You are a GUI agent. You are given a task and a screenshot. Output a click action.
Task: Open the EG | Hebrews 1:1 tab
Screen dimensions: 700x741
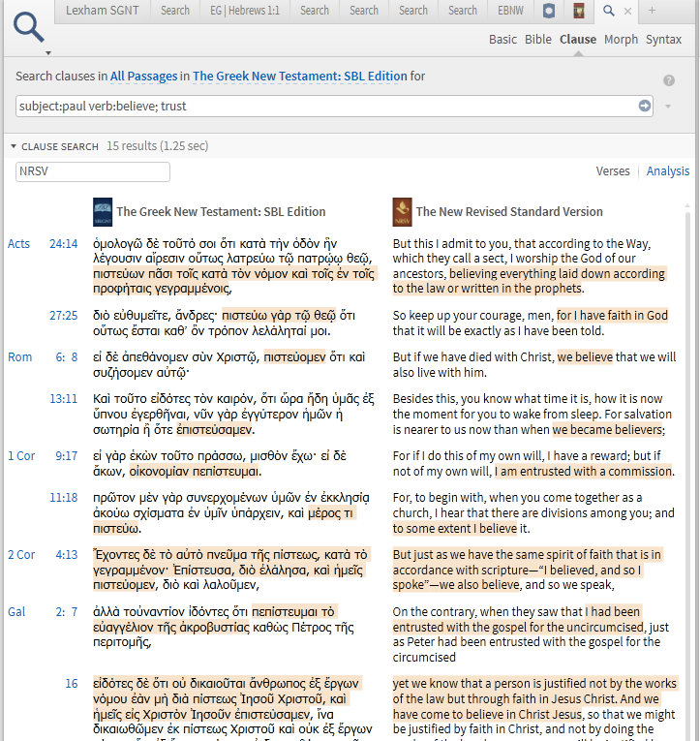pyautogui.click(x=245, y=11)
